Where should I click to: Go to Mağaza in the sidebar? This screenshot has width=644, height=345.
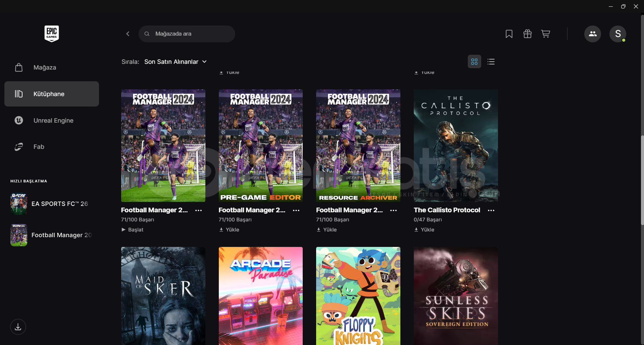tap(52, 68)
